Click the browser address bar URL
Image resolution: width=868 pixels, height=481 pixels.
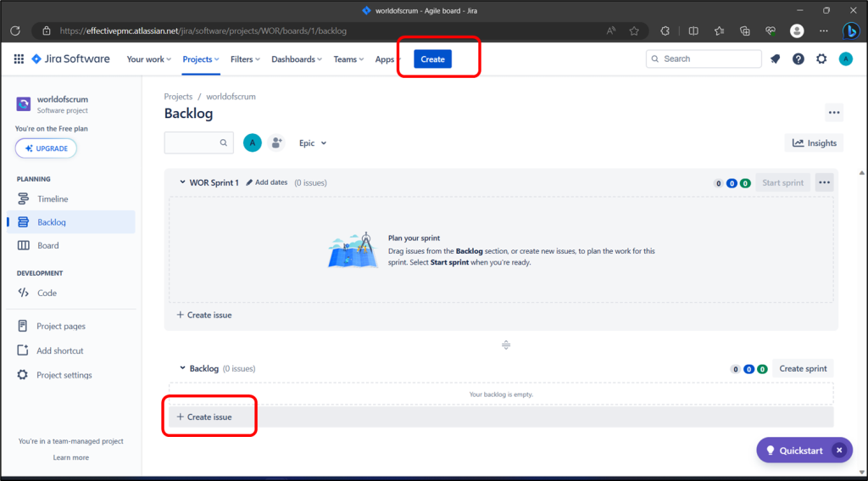pos(203,31)
